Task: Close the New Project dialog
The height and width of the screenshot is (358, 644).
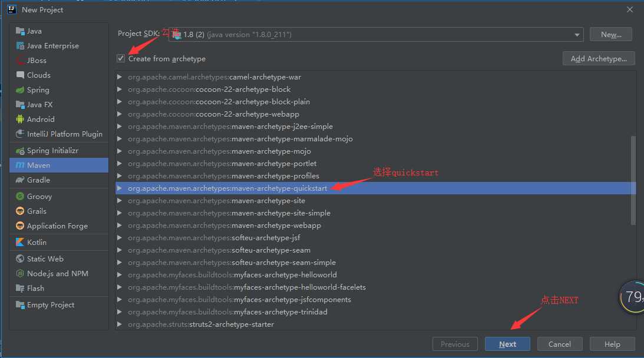Action: pyautogui.click(x=630, y=9)
